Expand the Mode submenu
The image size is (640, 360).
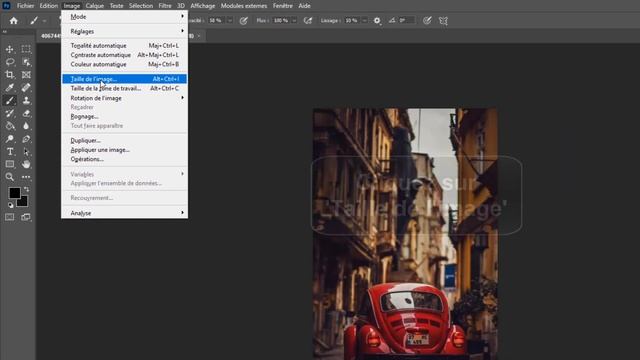coord(124,17)
